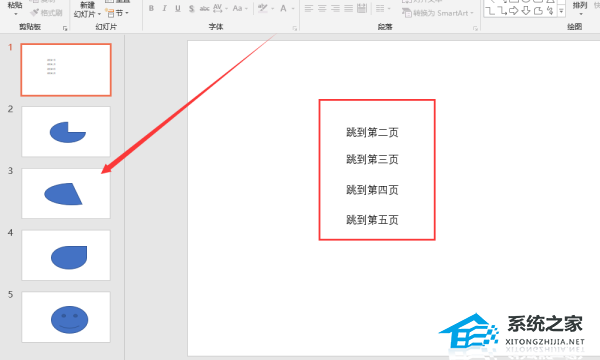Expand the shapes gallery more arrow
Viewport: 600px width, 360px height.
(x=561, y=11)
